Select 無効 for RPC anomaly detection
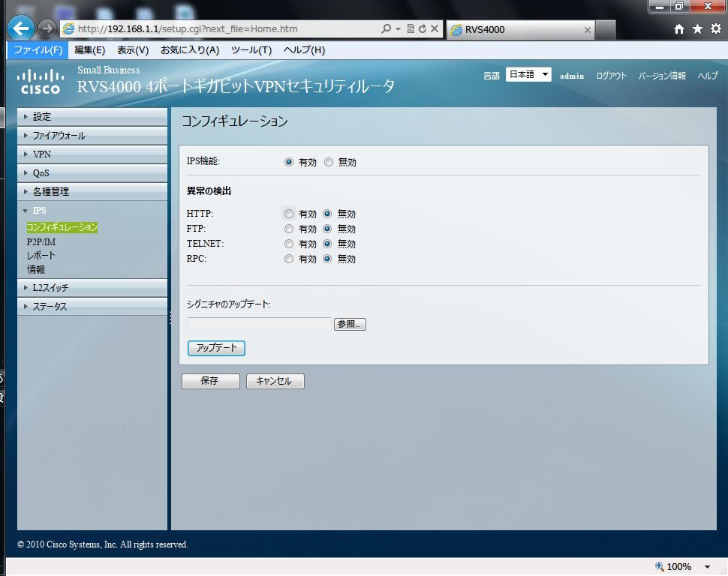Viewport: 728px width, 576px height. [x=327, y=259]
